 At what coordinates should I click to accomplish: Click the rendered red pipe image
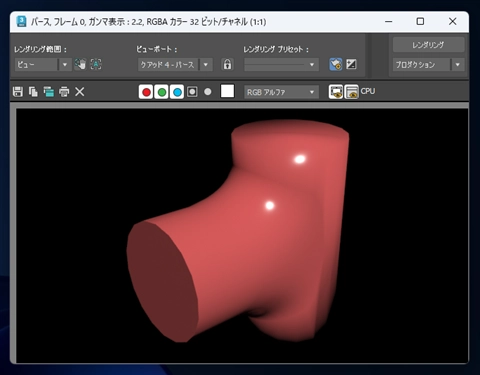[x=237, y=231]
